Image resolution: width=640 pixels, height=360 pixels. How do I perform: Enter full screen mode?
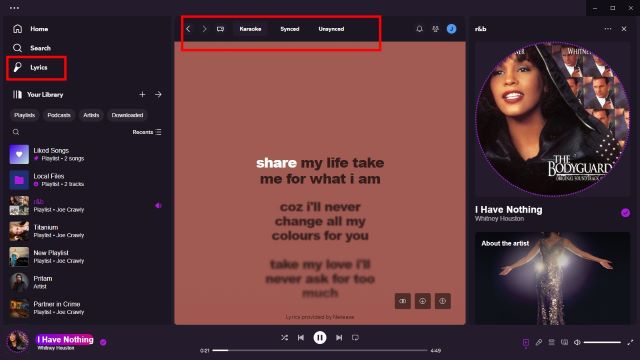click(x=630, y=342)
